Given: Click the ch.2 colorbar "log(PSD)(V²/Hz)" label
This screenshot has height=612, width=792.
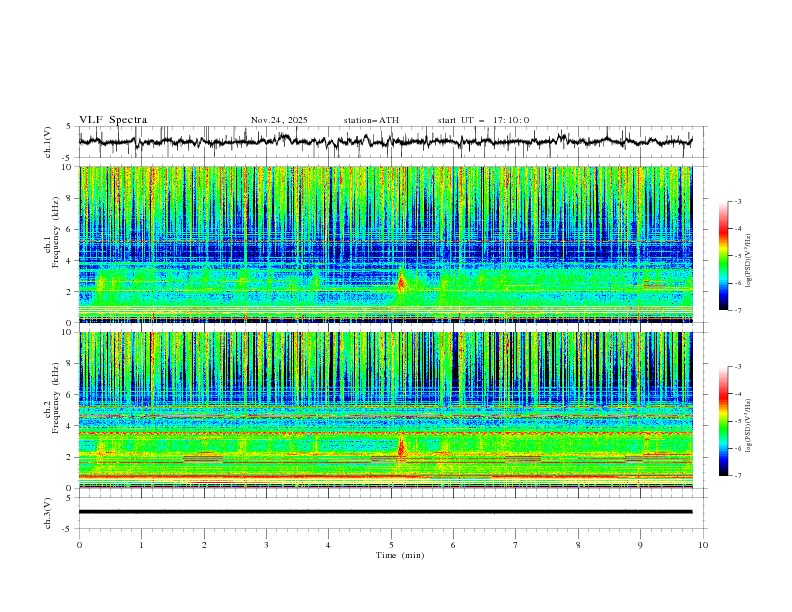Looking at the screenshot, I should pyautogui.click(x=750, y=425).
